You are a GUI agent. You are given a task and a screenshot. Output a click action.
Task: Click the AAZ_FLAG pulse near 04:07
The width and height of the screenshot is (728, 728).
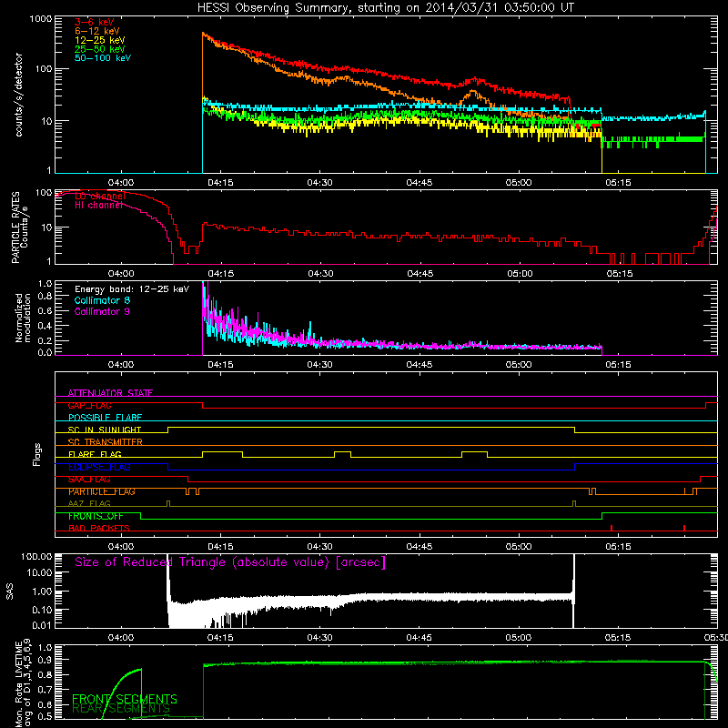coord(168,504)
